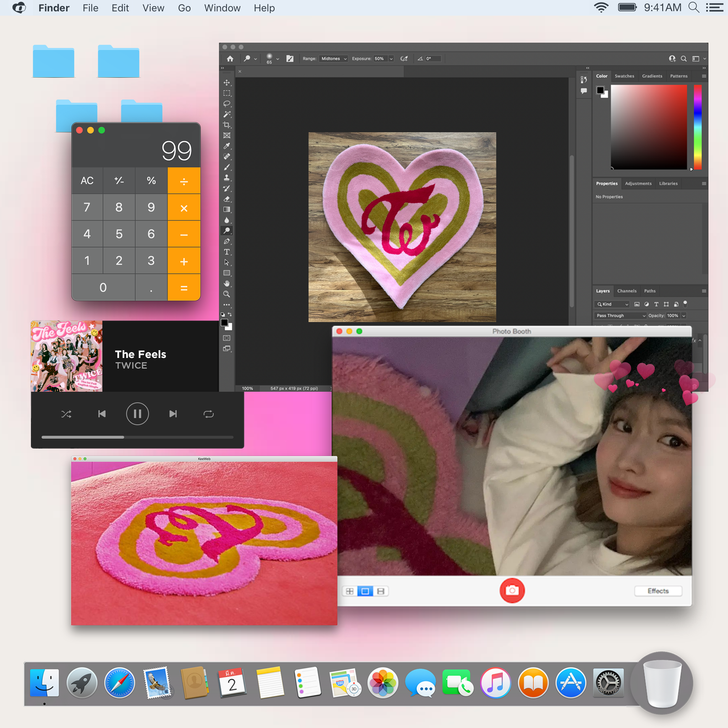Open the Channels tab
This screenshot has width=728, height=728.
pyautogui.click(x=627, y=291)
